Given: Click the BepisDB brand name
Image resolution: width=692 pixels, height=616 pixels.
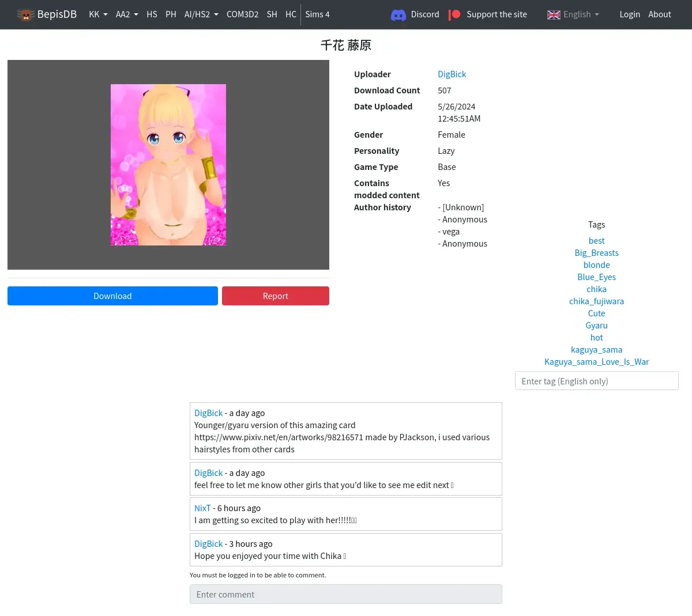Looking at the screenshot, I should pyautogui.click(x=57, y=14).
